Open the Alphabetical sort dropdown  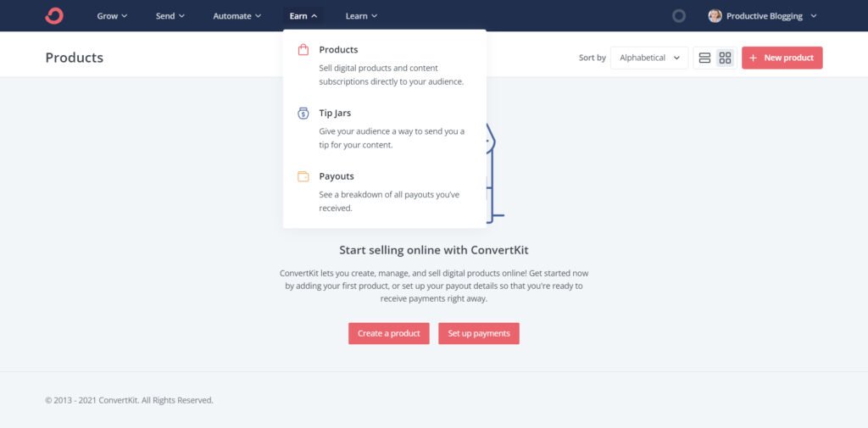(649, 58)
